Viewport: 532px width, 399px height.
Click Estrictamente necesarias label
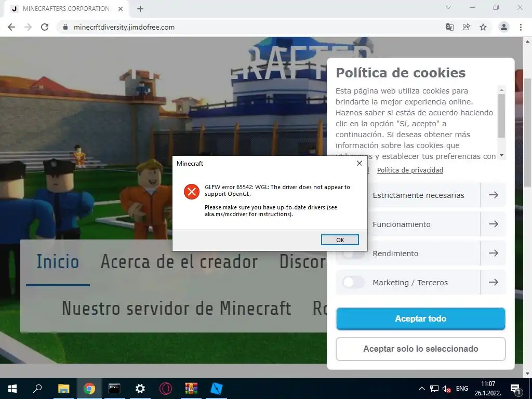[418, 195]
